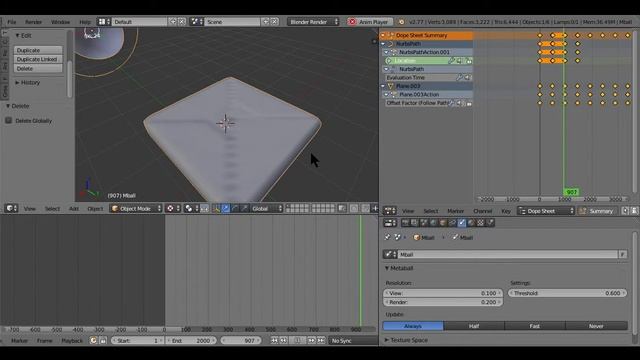Toggle lock on Location channel

pyautogui.click(x=469, y=61)
